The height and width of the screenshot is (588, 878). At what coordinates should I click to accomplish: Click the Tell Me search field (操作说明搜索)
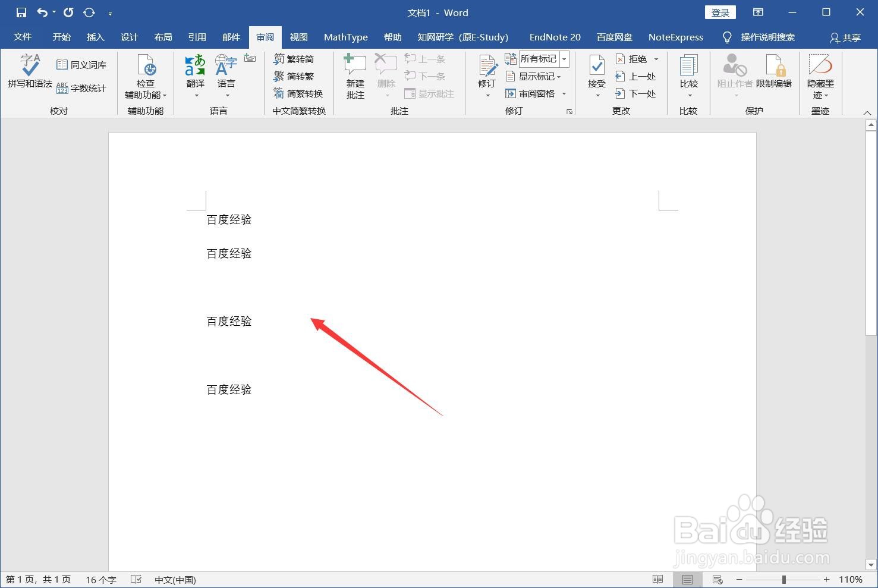coord(767,37)
